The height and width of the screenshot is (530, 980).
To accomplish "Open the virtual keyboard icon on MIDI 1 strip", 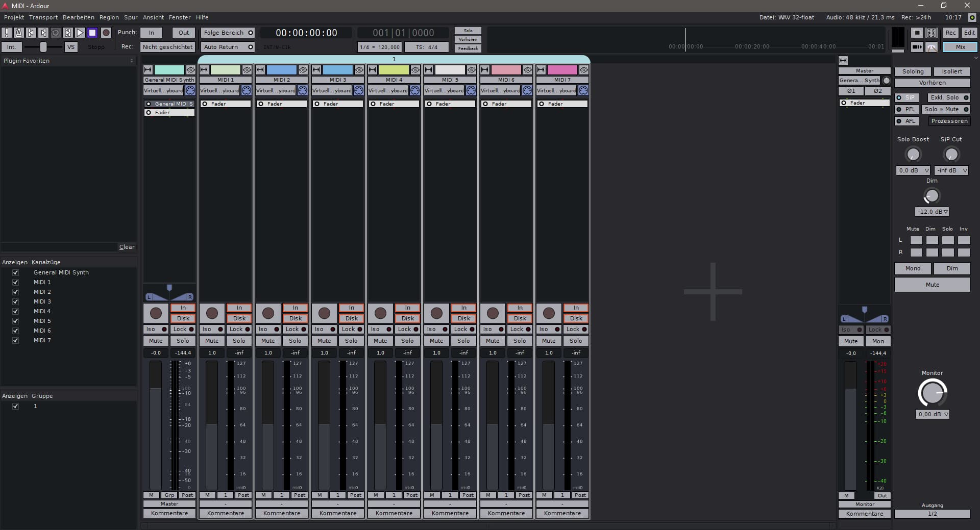I will [x=247, y=90].
